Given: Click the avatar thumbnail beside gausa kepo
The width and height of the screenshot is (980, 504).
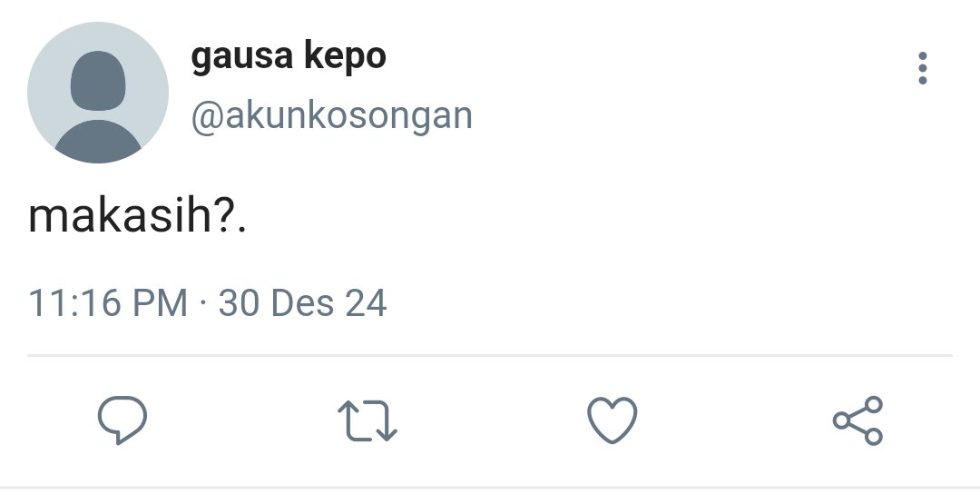Looking at the screenshot, I should (98, 93).
